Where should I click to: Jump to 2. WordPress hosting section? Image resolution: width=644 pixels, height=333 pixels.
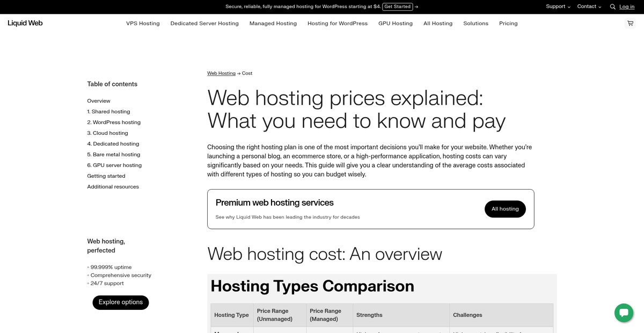tap(114, 122)
